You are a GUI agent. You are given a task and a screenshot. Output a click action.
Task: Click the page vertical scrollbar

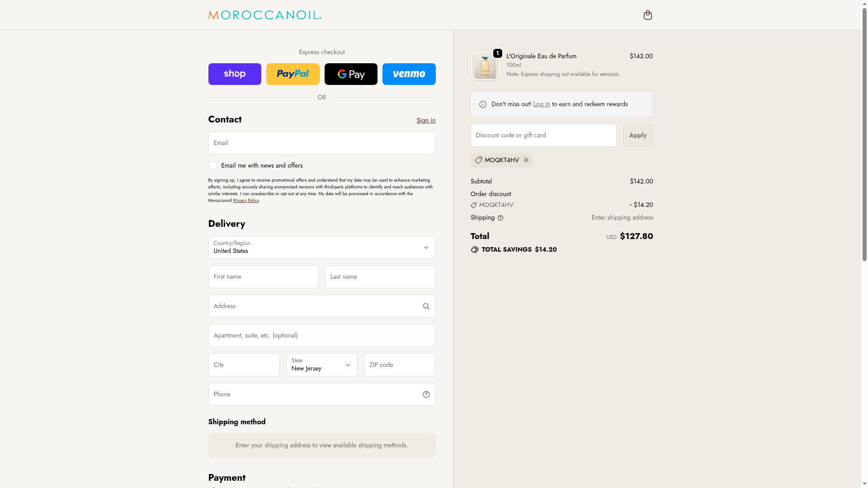click(864, 136)
